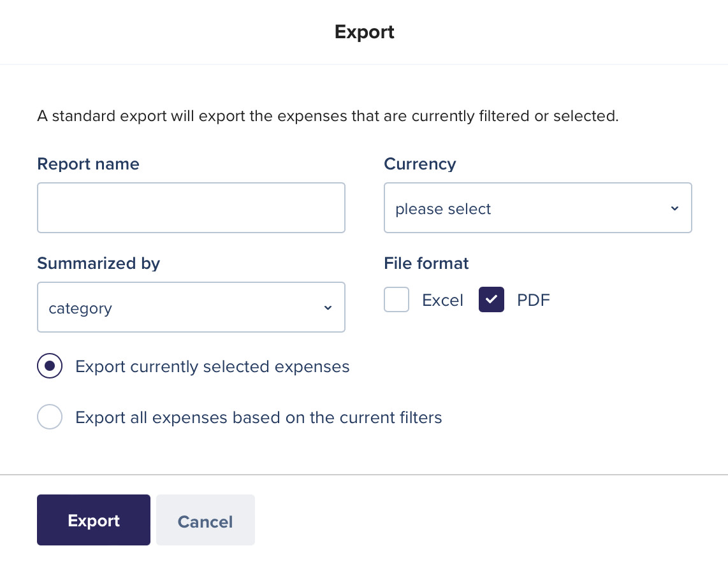The width and height of the screenshot is (728, 562).
Task: Click the 'File format' heading label
Action: [426, 263]
